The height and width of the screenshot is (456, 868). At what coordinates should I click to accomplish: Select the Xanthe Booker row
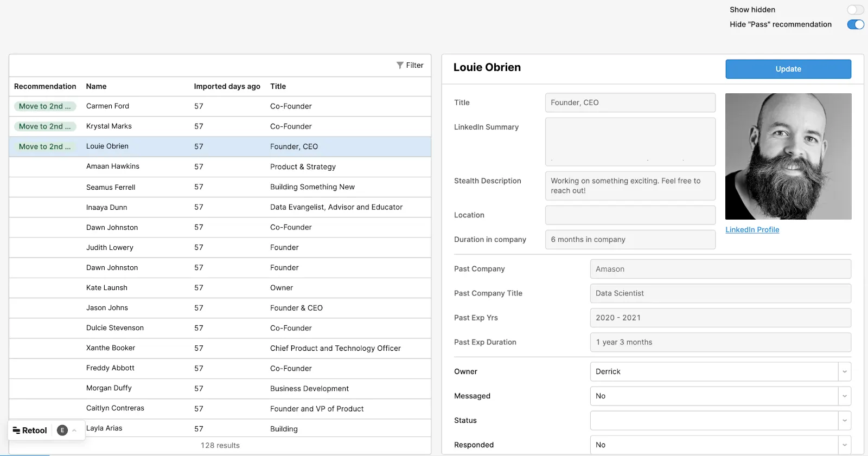tap(220, 348)
